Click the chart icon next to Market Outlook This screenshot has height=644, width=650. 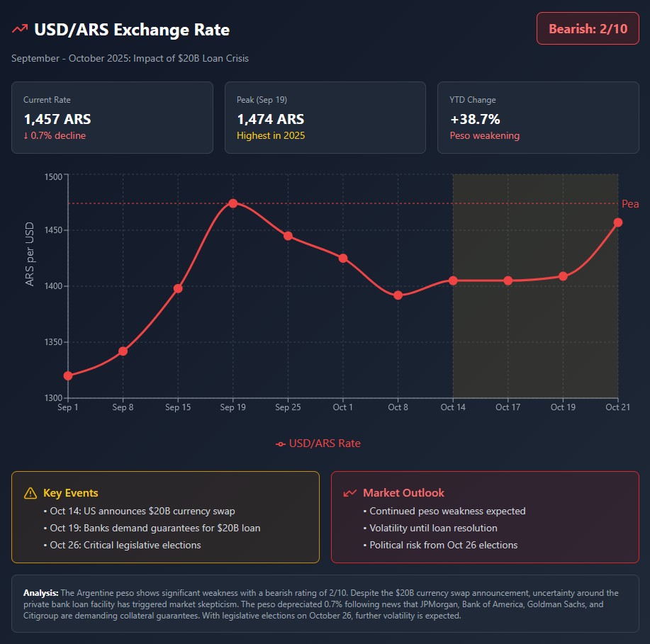[x=350, y=492]
